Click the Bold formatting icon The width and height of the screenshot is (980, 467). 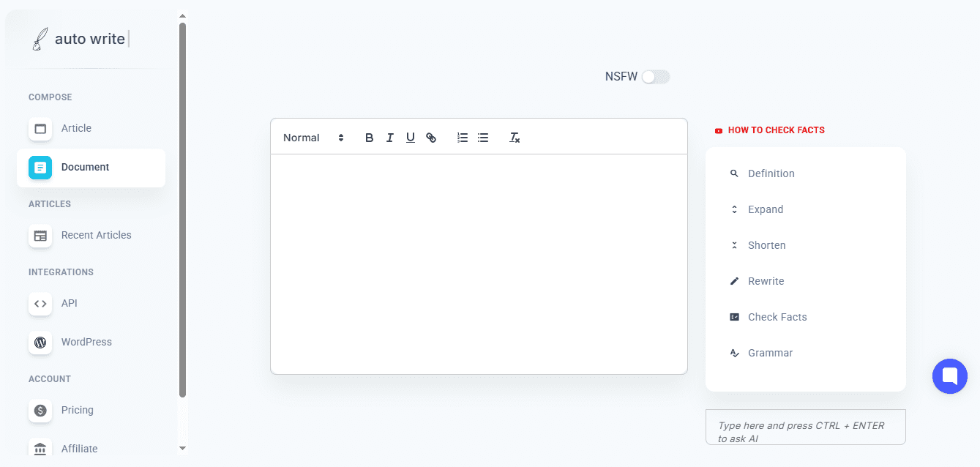pyautogui.click(x=369, y=138)
